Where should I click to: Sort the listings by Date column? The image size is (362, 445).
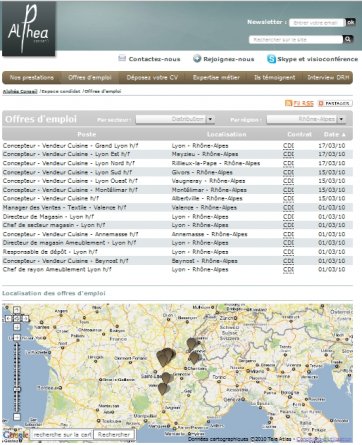[334, 134]
